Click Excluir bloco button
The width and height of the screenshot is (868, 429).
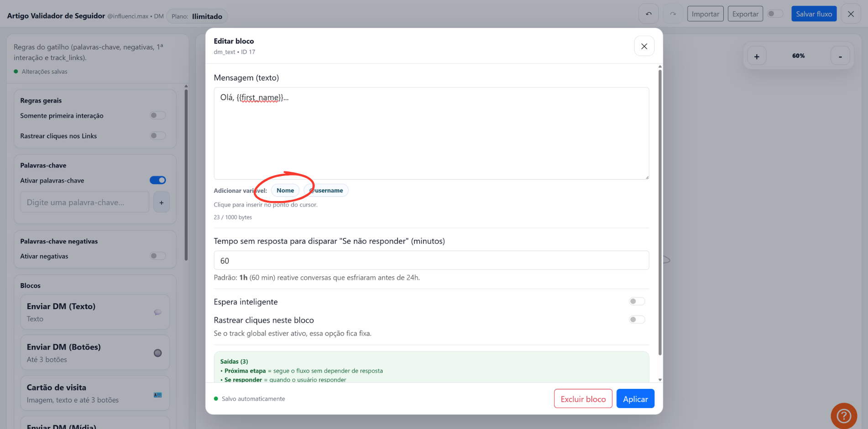(583, 399)
